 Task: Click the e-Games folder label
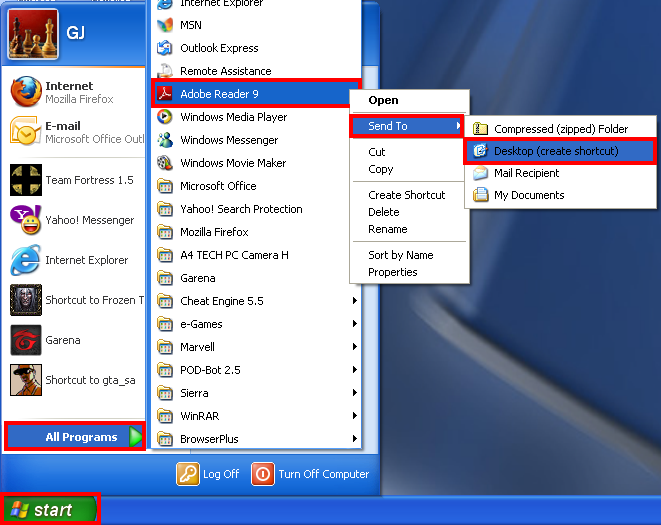pyautogui.click(x=201, y=324)
